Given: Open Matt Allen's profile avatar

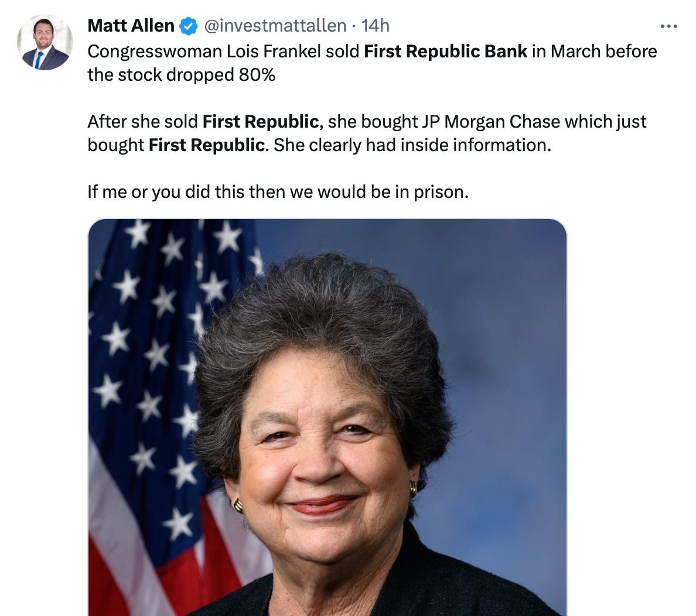Looking at the screenshot, I should [46, 43].
